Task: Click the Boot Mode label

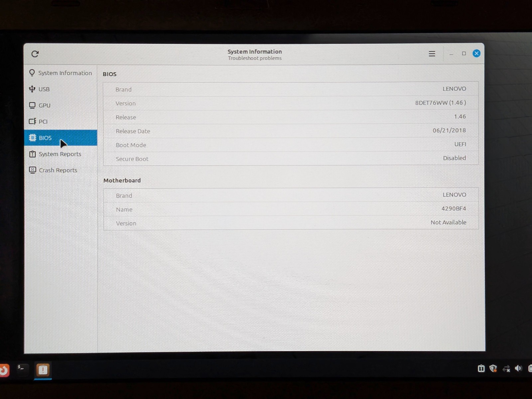Action: click(131, 145)
